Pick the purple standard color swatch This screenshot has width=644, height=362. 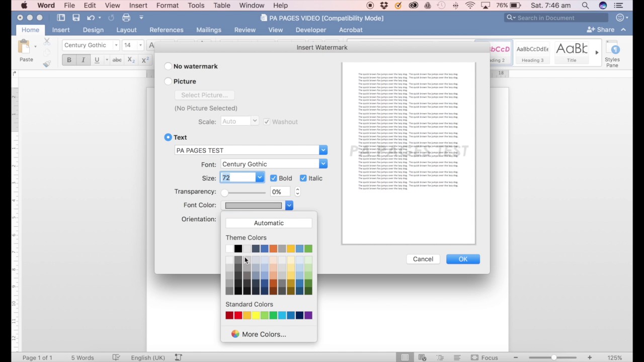tap(308, 315)
